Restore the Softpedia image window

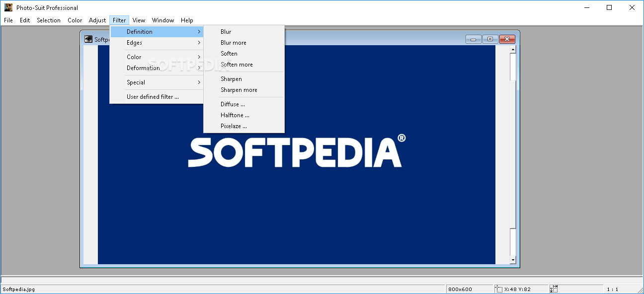[x=490, y=39]
